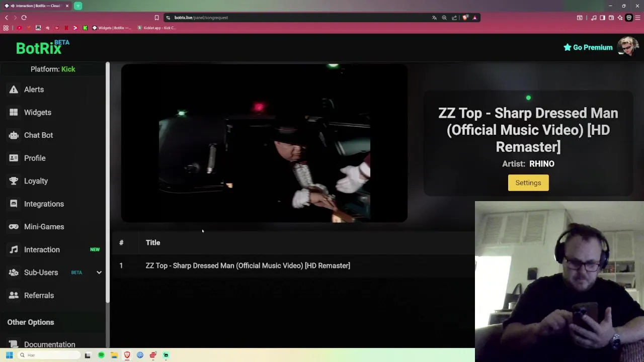The image size is (644, 362).
Task: Click the music playlist toolbar icon
Action: [594, 18]
